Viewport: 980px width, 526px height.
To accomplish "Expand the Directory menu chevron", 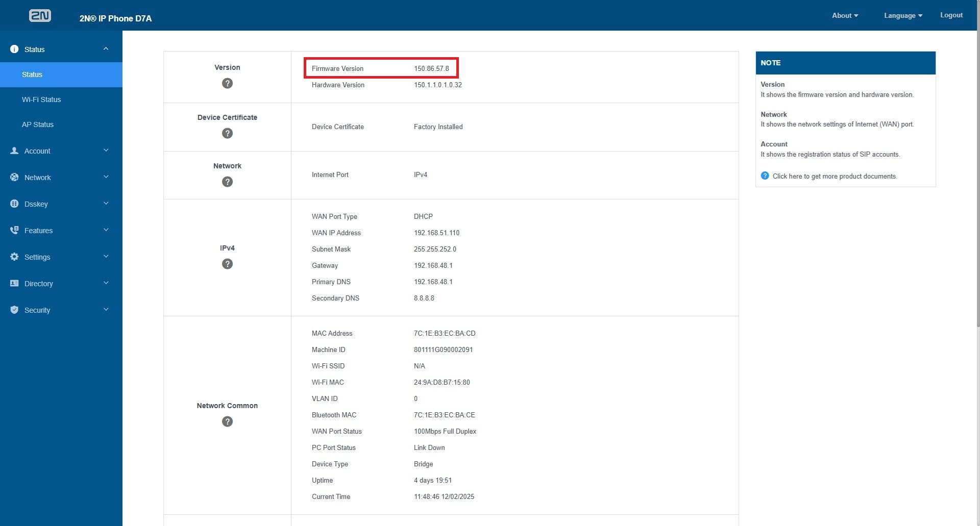I will (x=106, y=283).
